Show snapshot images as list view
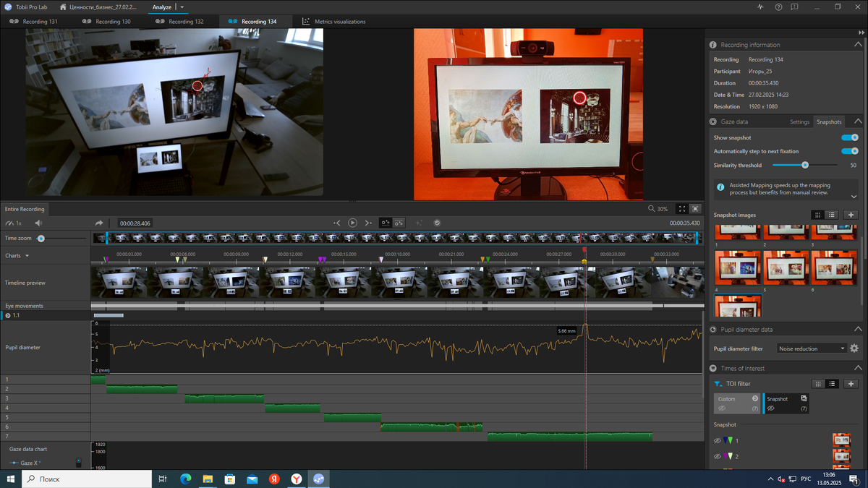The width and height of the screenshot is (868, 488). point(832,215)
